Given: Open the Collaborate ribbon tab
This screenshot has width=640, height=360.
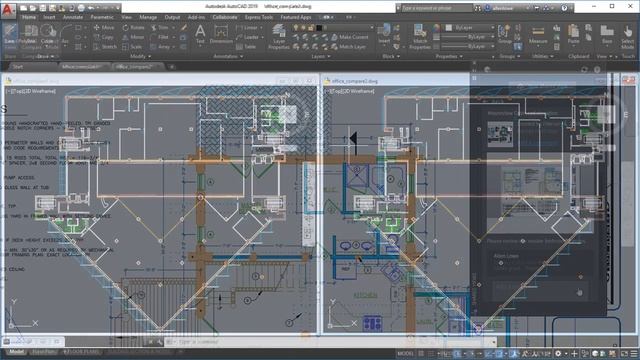Looking at the screenshot, I should point(224,17).
